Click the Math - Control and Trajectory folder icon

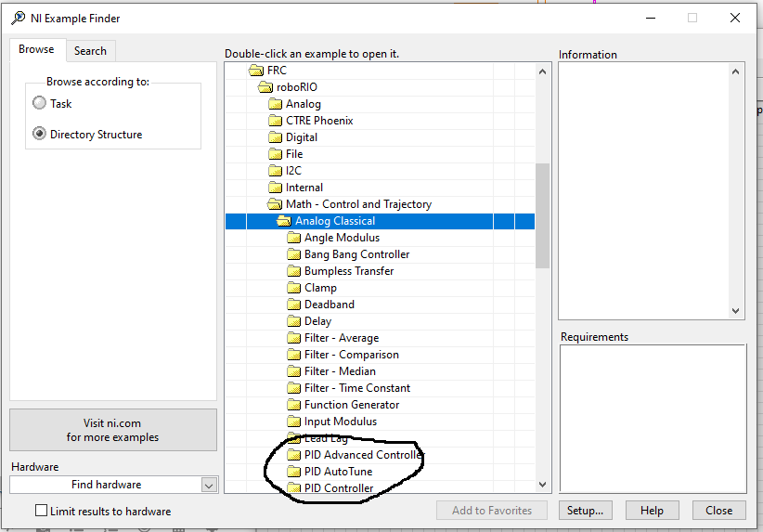pos(275,204)
